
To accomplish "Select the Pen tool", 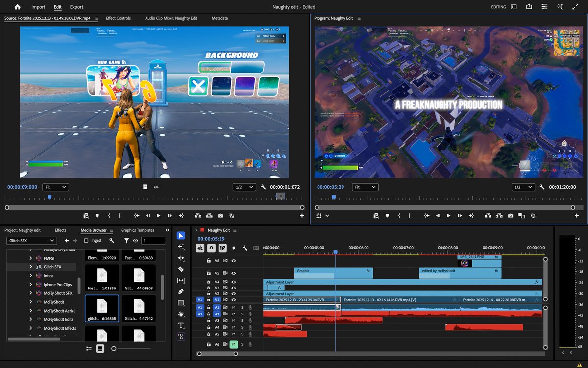I will pos(181,292).
